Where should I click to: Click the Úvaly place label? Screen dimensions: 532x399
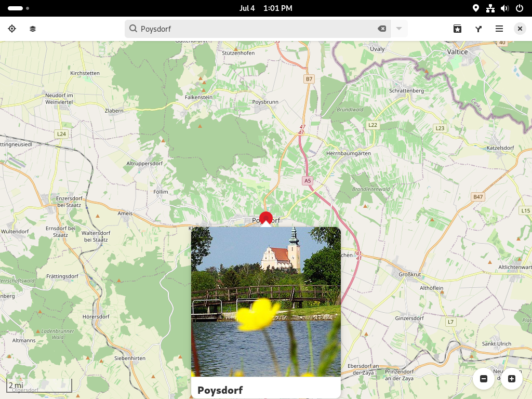tap(377, 49)
